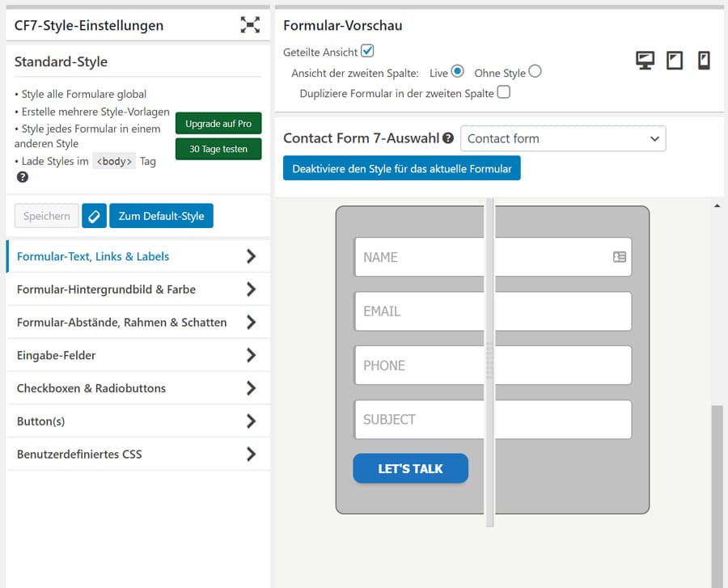Expand the Eingabe-Felder section
The width and height of the screenshot is (728, 588).
[138, 354]
